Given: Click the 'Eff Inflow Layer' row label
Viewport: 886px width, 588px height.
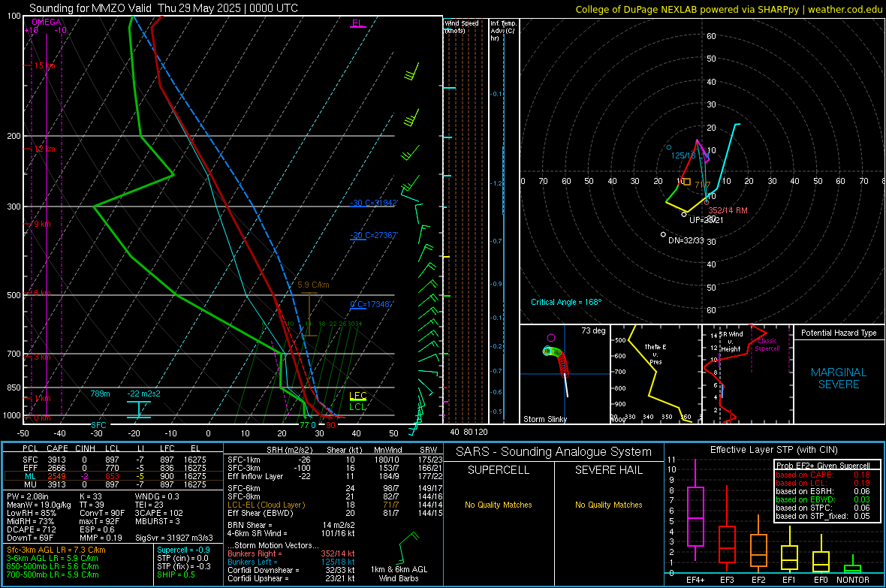Looking at the screenshot, I should tap(255, 476).
